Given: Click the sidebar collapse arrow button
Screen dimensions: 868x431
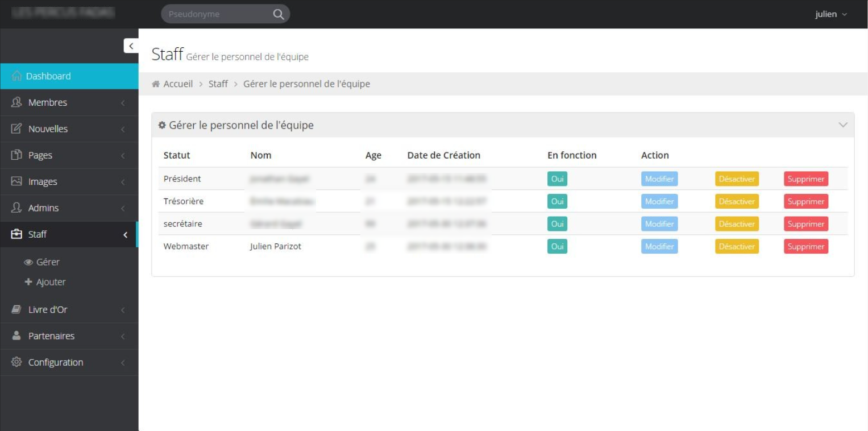Looking at the screenshot, I should pyautogui.click(x=131, y=45).
